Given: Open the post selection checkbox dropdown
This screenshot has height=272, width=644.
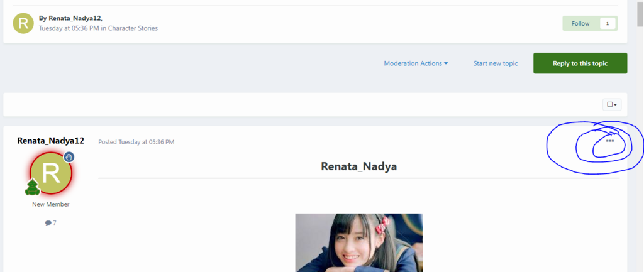Looking at the screenshot, I should [x=612, y=105].
